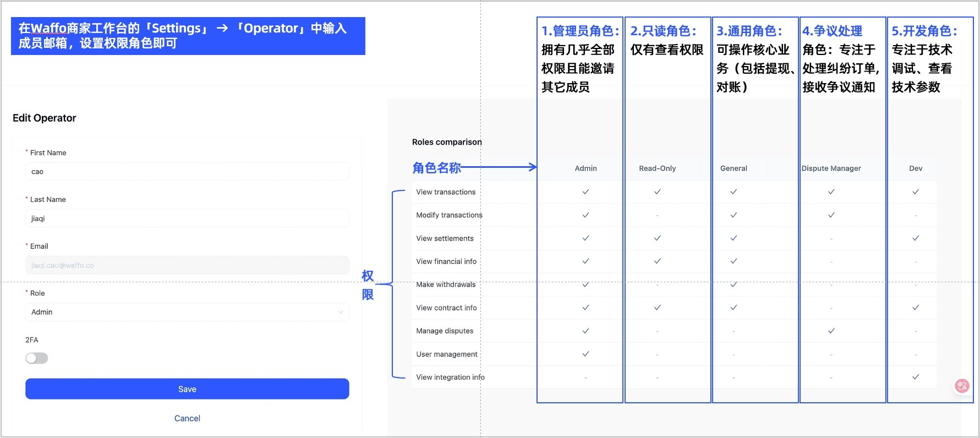The height and width of the screenshot is (438, 980).
Task: Click Read-Only checkmark for View transactions
Action: (658, 192)
